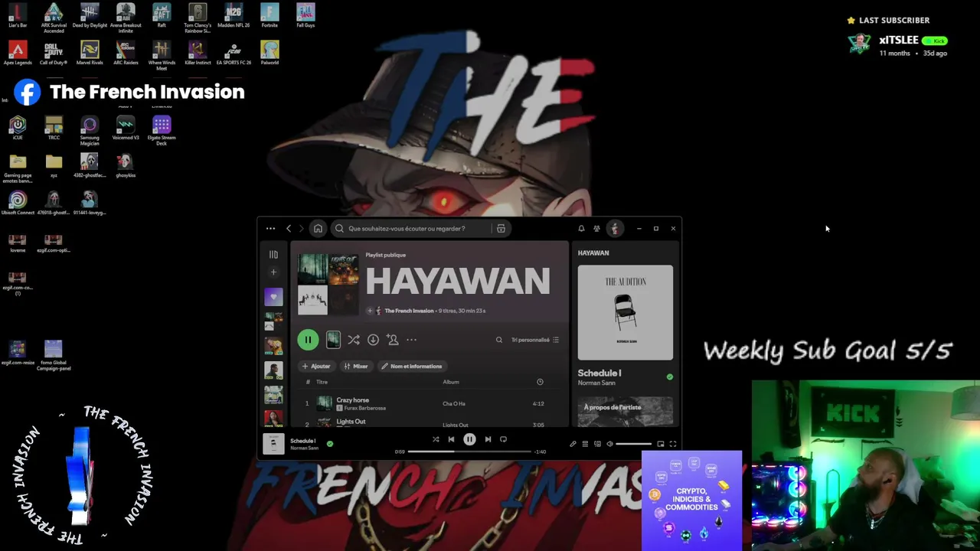Click the Nom et informations button
This screenshot has width=980, height=551.
412,366
